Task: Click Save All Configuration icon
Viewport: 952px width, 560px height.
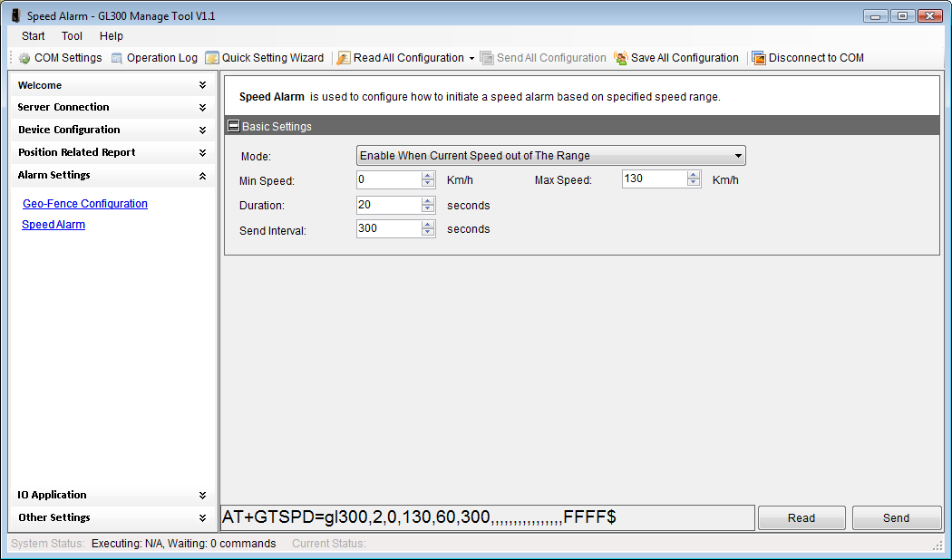Action: tap(620, 58)
